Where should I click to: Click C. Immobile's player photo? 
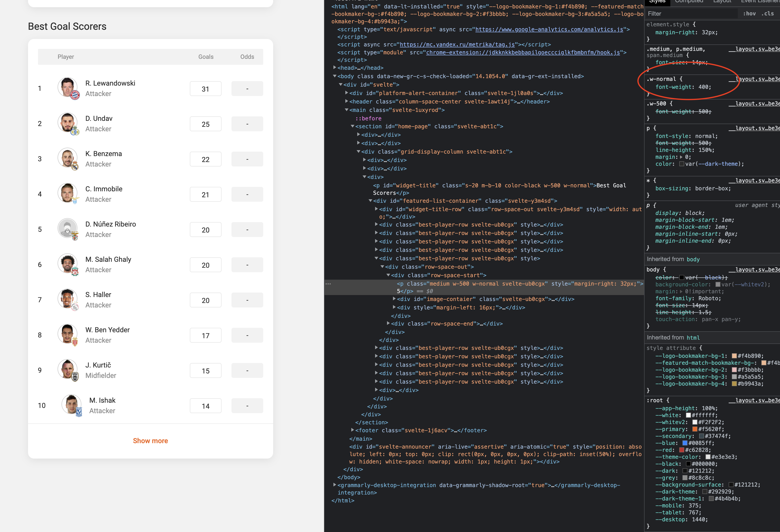click(67, 193)
